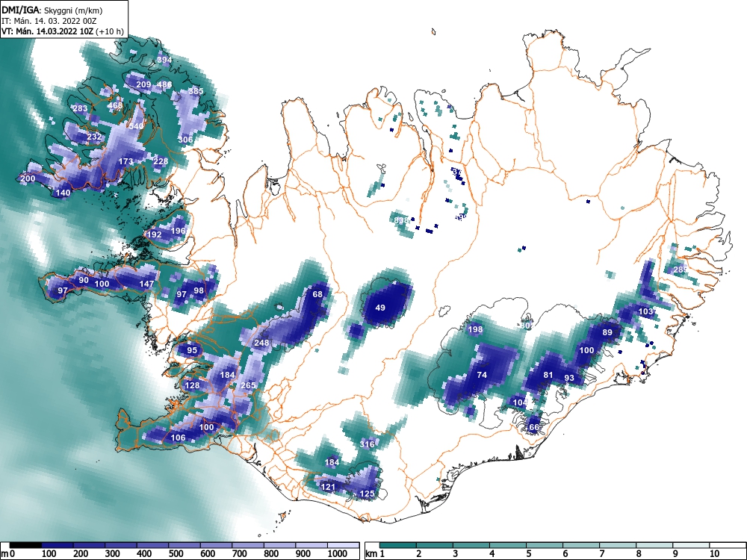This screenshot has height=560, width=747.
Task: Click the 98 visibility value
Action: coord(199,290)
